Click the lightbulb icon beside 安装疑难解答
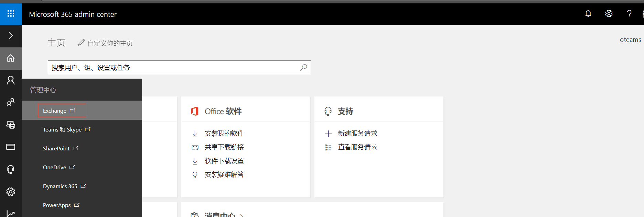 [195, 175]
